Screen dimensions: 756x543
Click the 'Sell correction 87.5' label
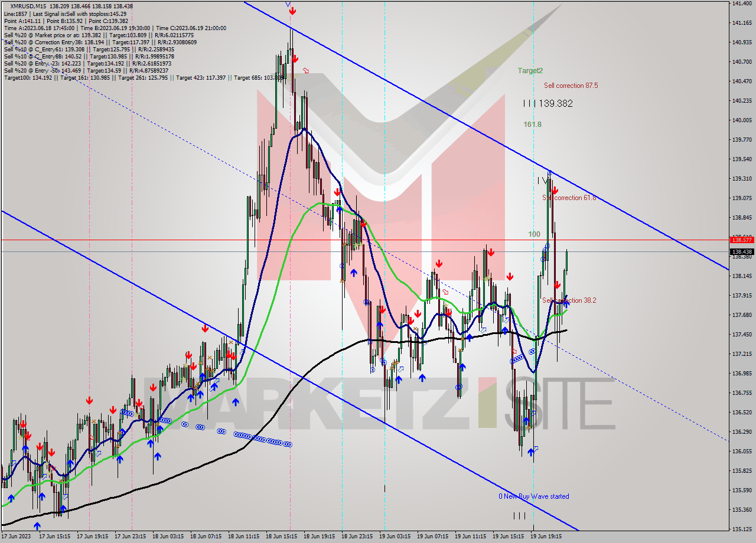point(571,86)
